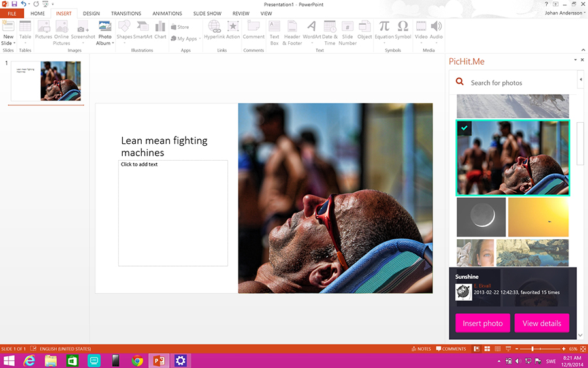Select the yellow sky photo thumbnail
588x368 pixels.
[x=538, y=217]
